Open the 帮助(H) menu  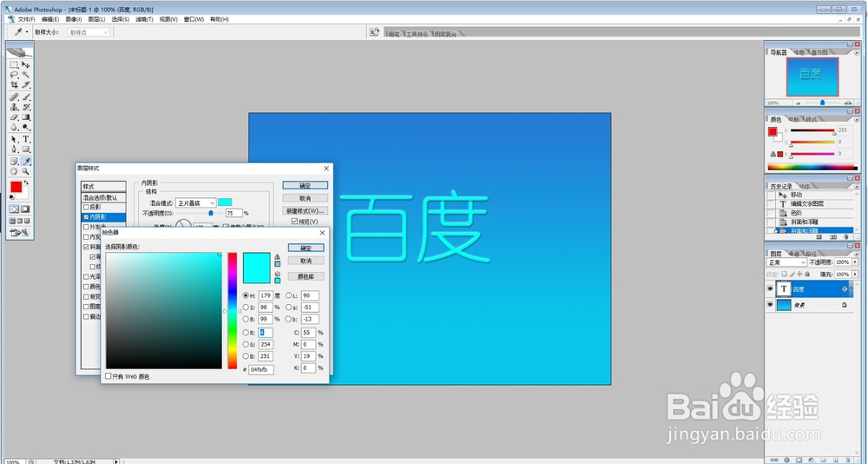pyautogui.click(x=220, y=19)
